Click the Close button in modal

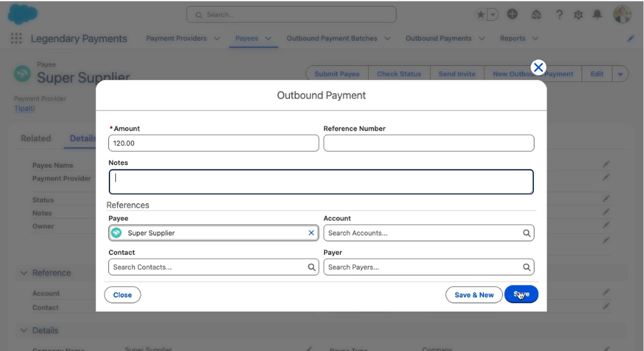(122, 295)
